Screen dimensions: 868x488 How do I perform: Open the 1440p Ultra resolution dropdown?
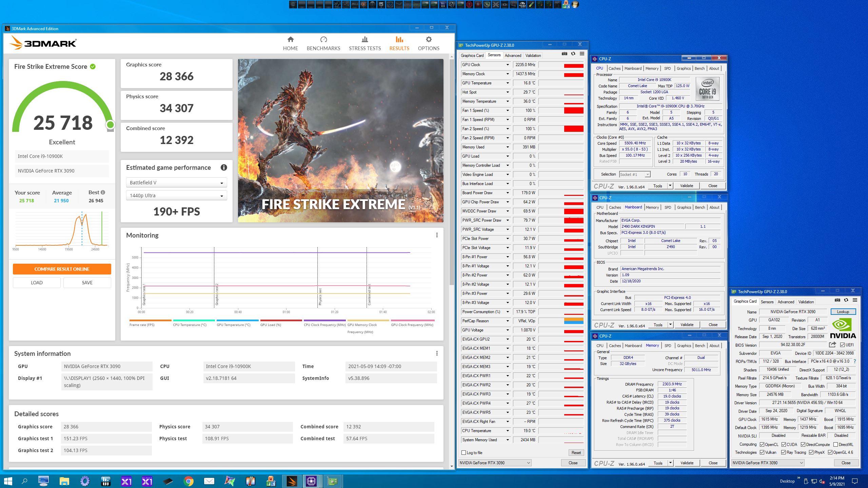pyautogui.click(x=176, y=196)
